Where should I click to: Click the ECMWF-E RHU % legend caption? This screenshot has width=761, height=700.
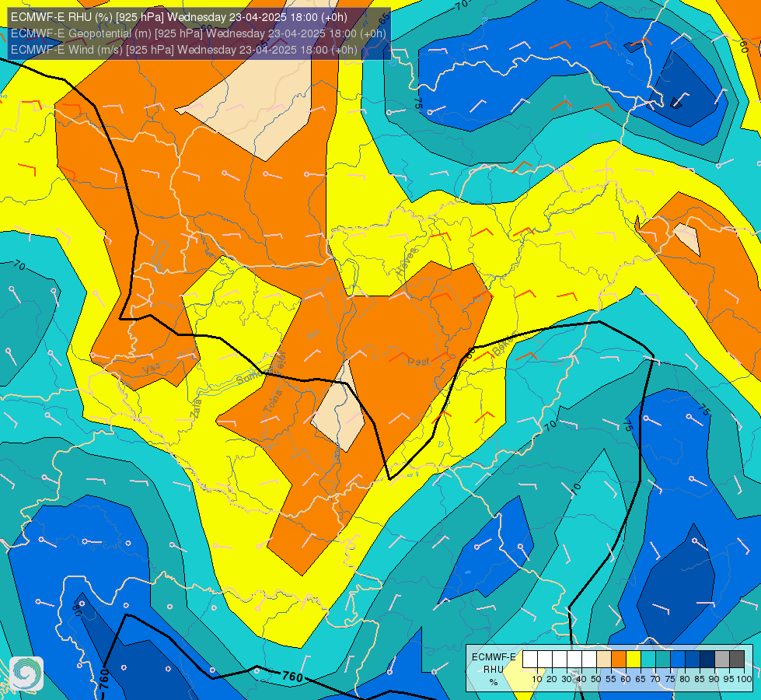point(494,670)
